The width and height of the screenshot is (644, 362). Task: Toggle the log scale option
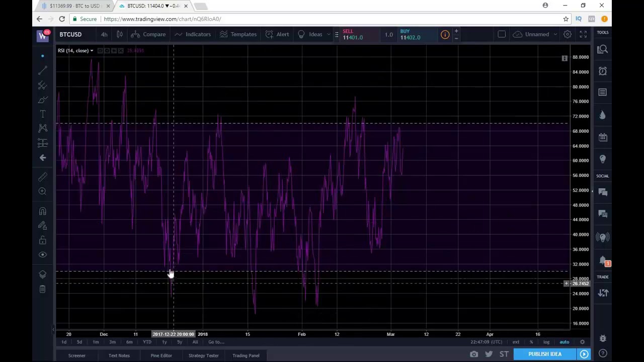[x=546, y=342]
